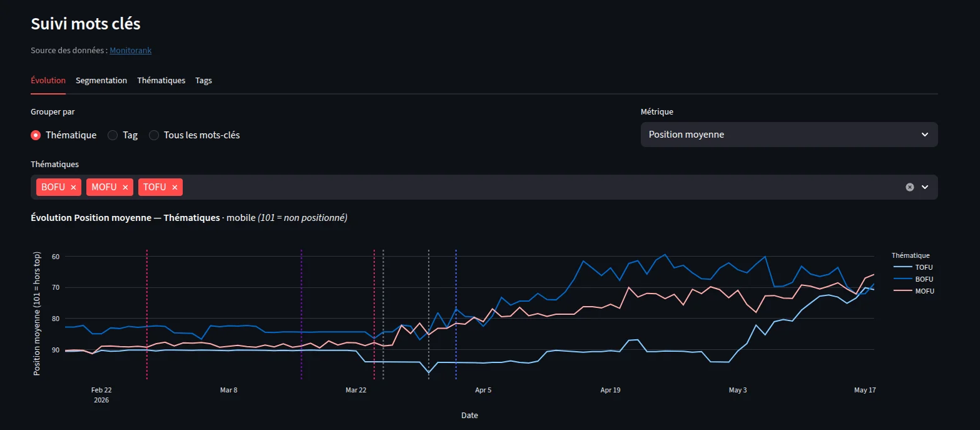The width and height of the screenshot is (980, 430).
Task: Clear all selected Thématiques
Action: click(x=910, y=187)
